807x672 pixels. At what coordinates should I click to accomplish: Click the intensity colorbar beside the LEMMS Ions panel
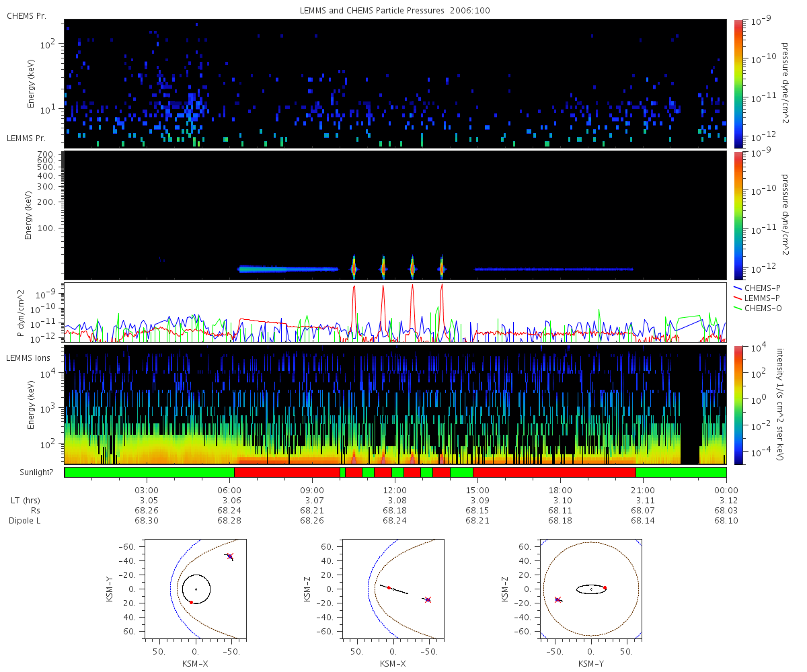(738, 405)
